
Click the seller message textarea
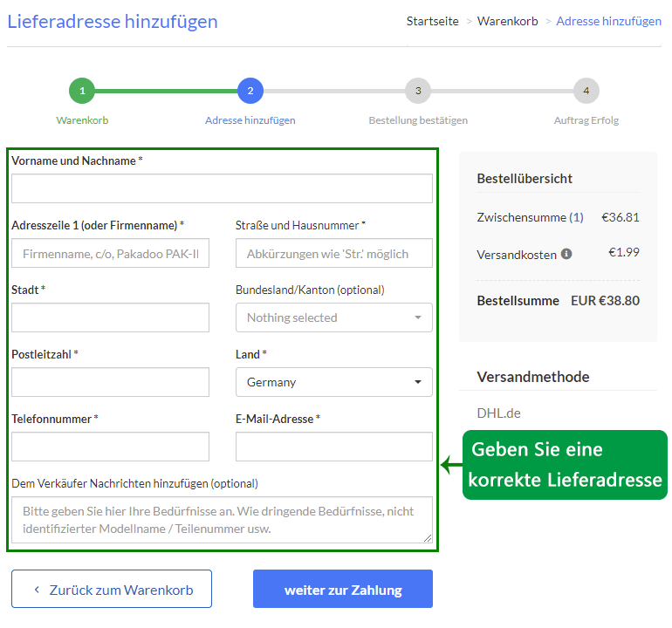pyautogui.click(x=222, y=520)
